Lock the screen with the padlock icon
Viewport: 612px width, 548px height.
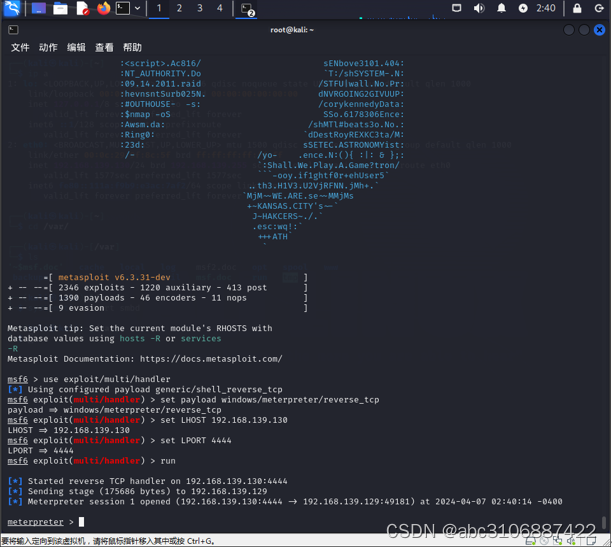point(577,8)
